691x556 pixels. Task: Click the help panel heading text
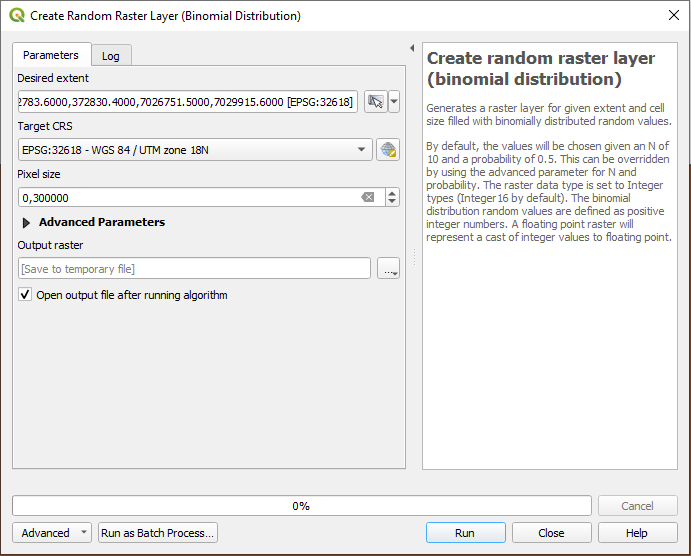tap(541, 69)
